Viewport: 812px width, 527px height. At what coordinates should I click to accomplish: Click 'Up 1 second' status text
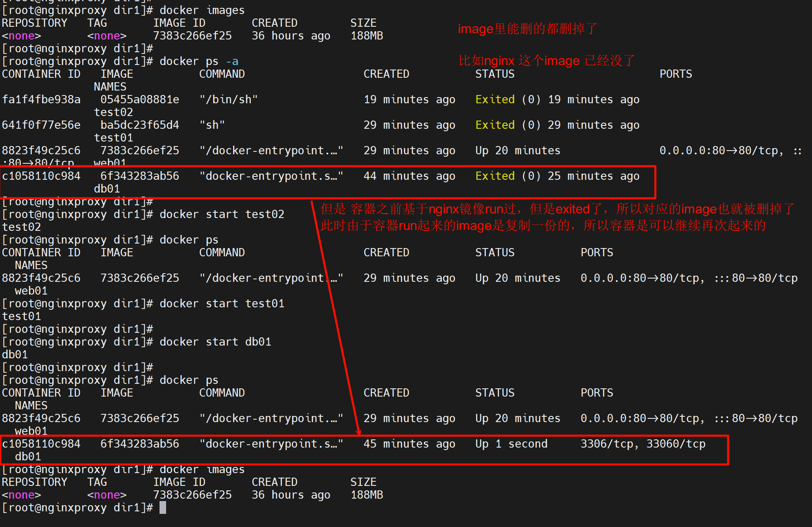pos(511,444)
